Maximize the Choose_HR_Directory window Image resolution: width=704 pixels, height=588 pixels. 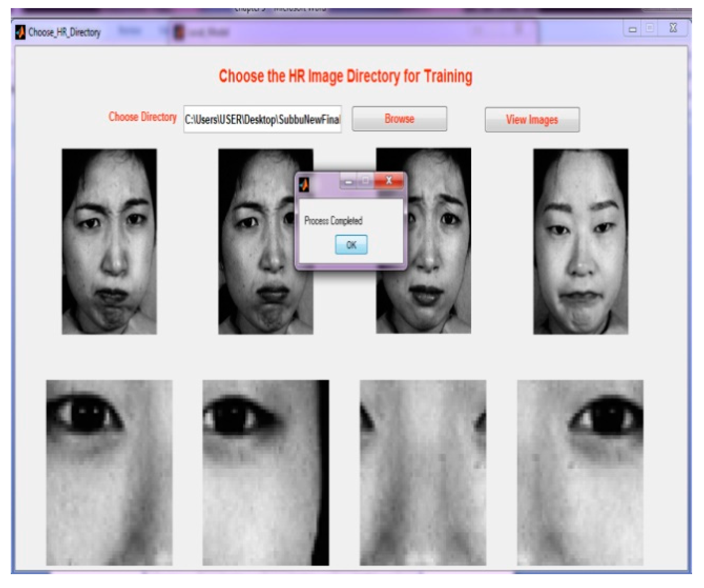click(650, 29)
